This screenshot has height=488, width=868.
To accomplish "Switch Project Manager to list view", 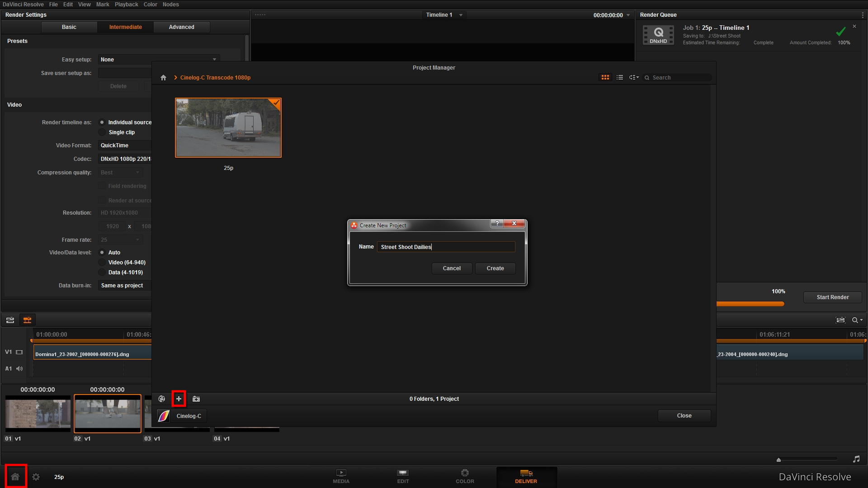I will pos(620,78).
